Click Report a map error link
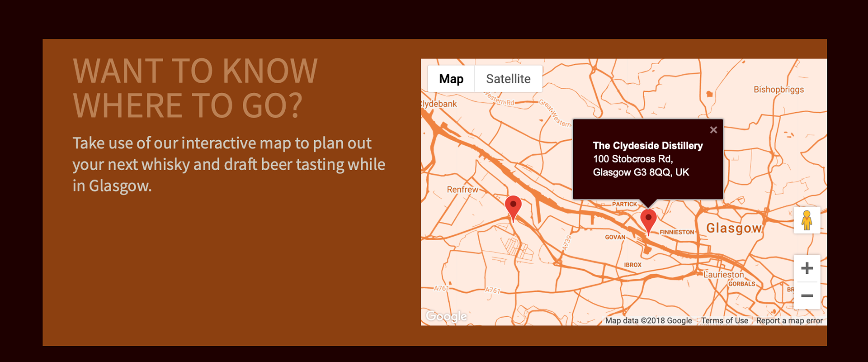Image resolution: width=868 pixels, height=362 pixels. pyautogui.click(x=789, y=320)
